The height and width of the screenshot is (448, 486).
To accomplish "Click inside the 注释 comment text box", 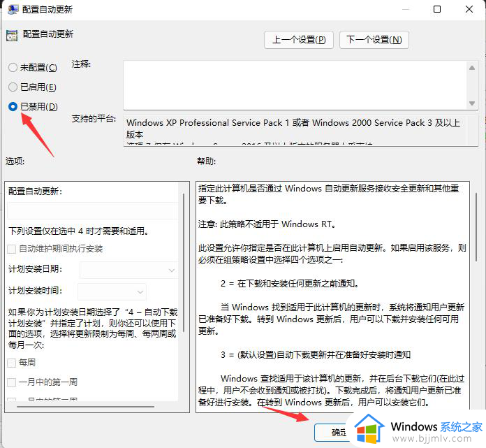I will point(295,85).
